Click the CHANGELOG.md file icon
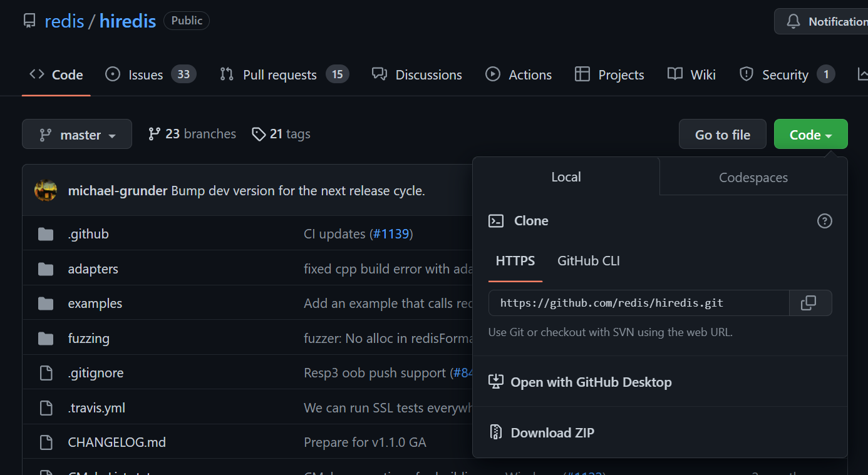Image resolution: width=868 pixels, height=475 pixels. pyautogui.click(x=46, y=442)
